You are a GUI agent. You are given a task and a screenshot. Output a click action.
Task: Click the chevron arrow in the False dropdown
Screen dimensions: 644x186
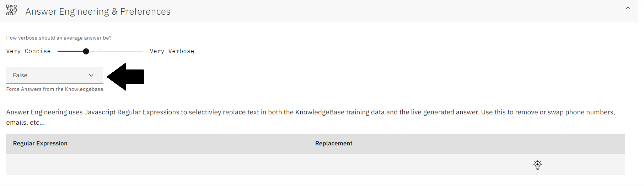coord(91,75)
